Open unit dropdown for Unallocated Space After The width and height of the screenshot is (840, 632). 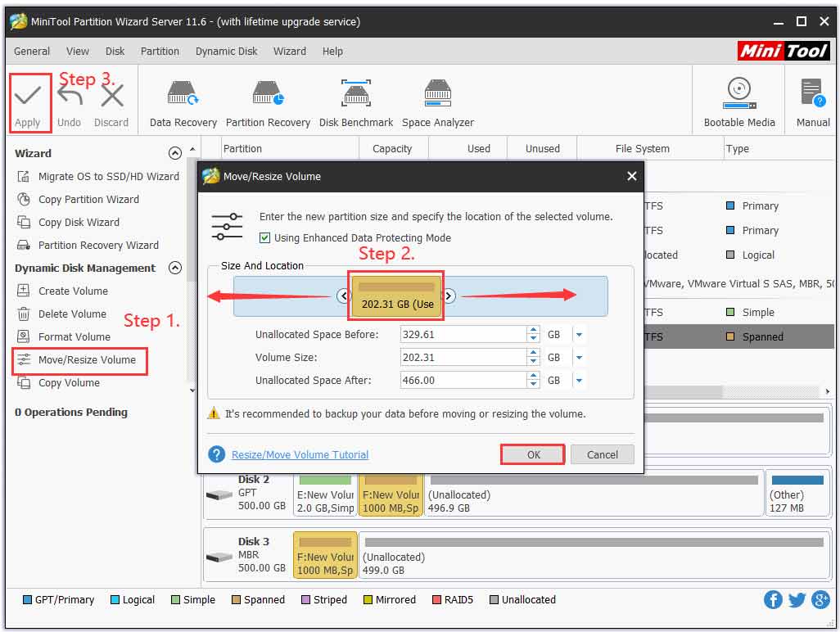click(579, 381)
